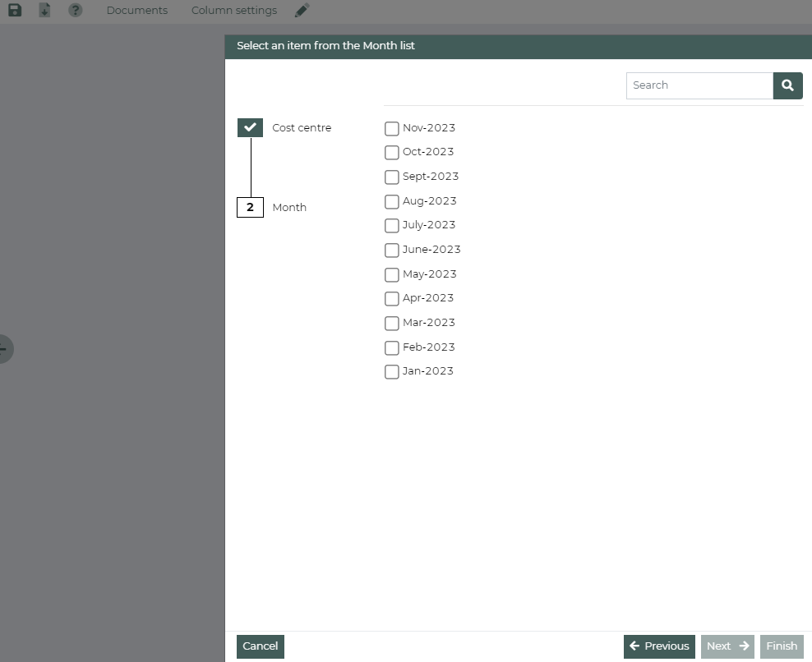Click the Cost centre step label
Image resolution: width=812 pixels, height=662 pixels.
point(302,128)
